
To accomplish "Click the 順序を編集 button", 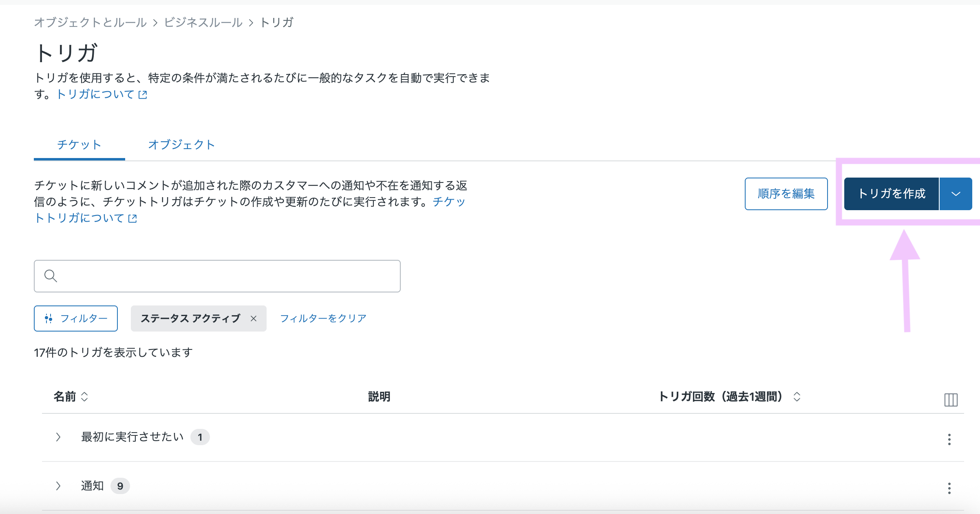I will coord(786,194).
